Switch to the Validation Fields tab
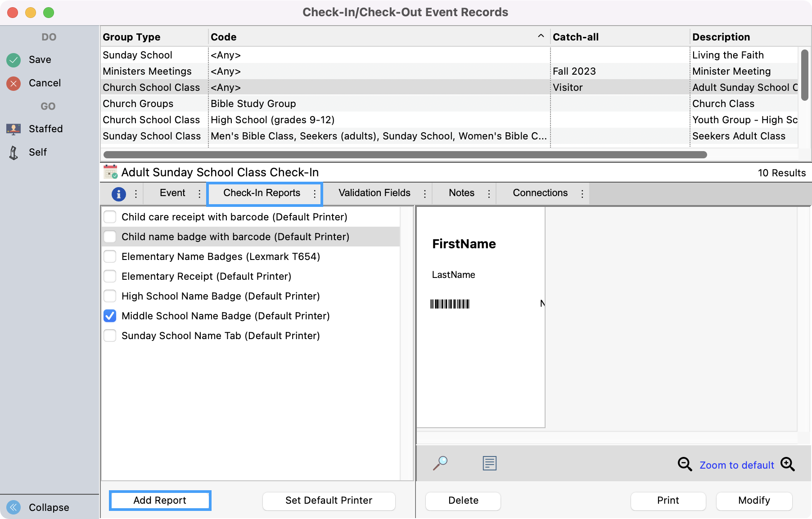The height and width of the screenshot is (519, 812). pyautogui.click(x=374, y=193)
